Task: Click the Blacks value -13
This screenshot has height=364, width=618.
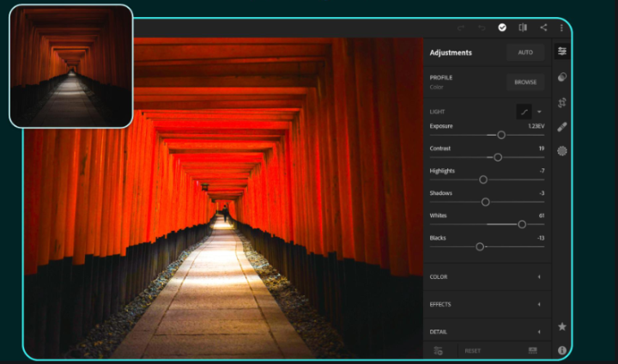Action: [x=541, y=238]
